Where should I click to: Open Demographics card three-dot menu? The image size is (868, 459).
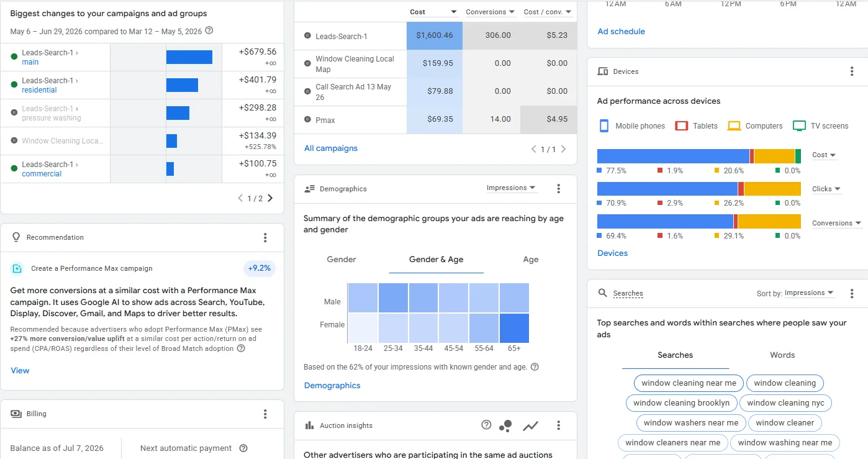(x=558, y=188)
